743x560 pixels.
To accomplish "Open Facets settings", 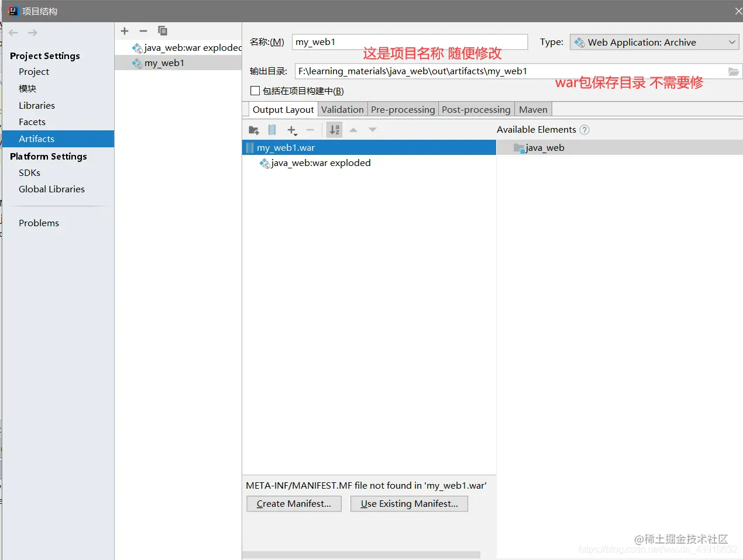I will (32, 122).
